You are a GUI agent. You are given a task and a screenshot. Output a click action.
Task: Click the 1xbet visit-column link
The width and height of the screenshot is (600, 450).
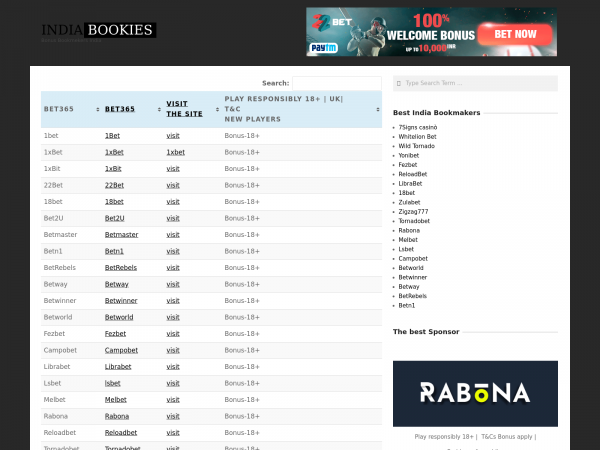click(175, 152)
